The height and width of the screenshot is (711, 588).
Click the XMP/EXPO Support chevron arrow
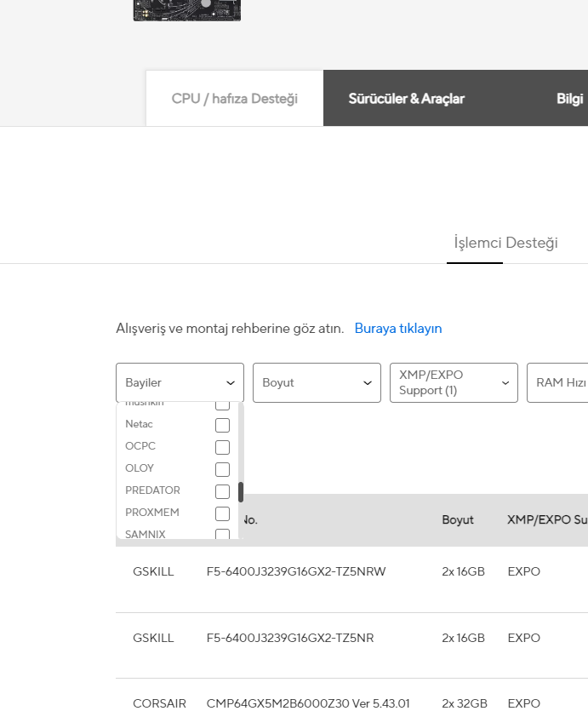pos(505,383)
